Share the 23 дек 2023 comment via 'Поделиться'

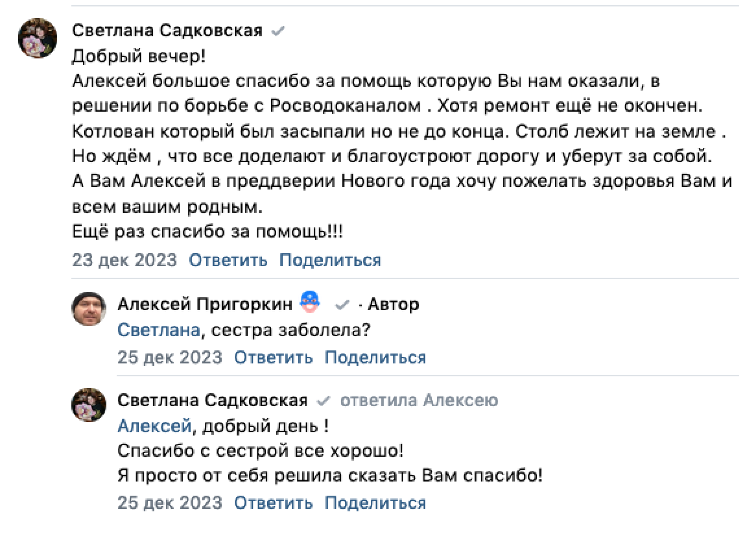[x=330, y=260]
